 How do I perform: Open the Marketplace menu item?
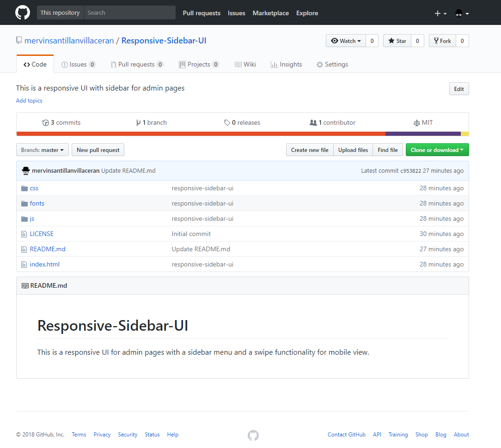[x=270, y=13]
